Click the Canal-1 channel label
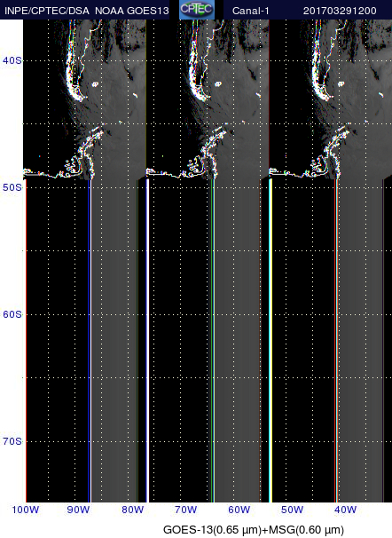The width and height of the screenshot is (392, 538). point(250,11)
